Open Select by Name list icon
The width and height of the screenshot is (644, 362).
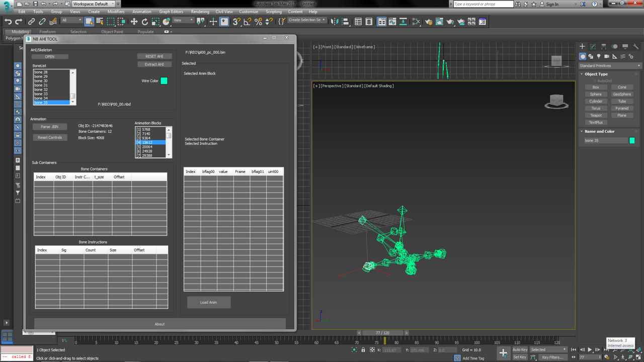coord(100,22)
